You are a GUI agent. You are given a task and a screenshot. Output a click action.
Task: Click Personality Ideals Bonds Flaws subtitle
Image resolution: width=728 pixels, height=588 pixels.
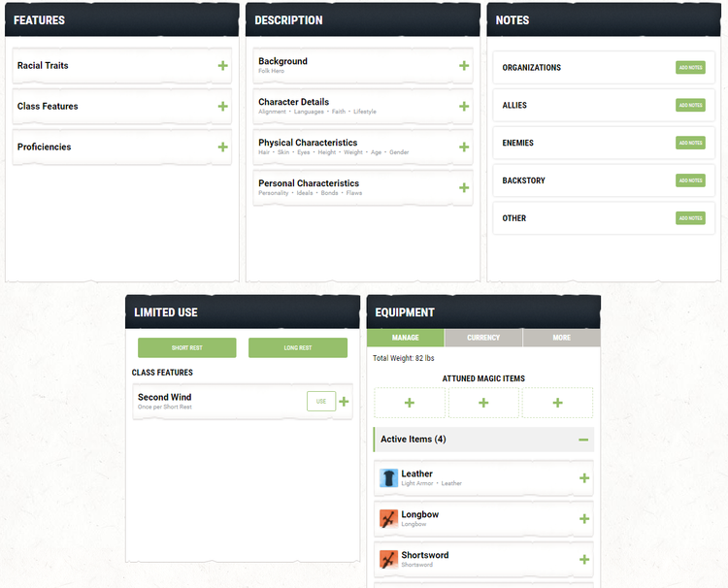tap(311, 192)
